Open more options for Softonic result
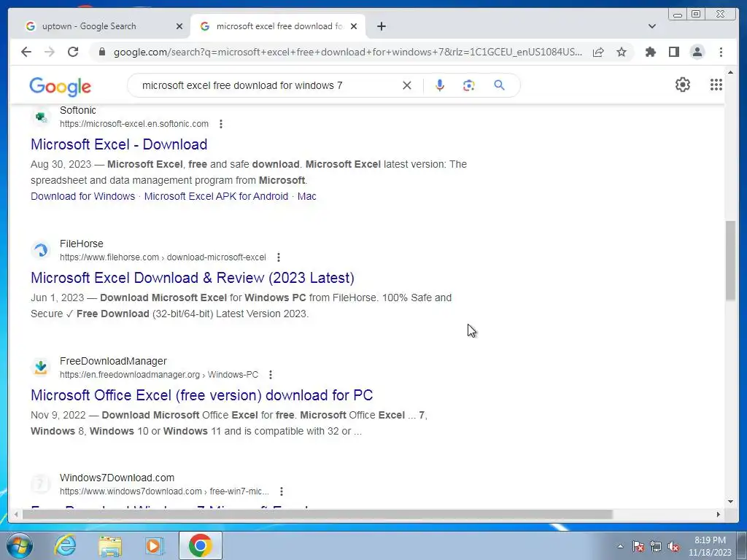The height and width of the screenshot is (560, 747). point(220,124)
